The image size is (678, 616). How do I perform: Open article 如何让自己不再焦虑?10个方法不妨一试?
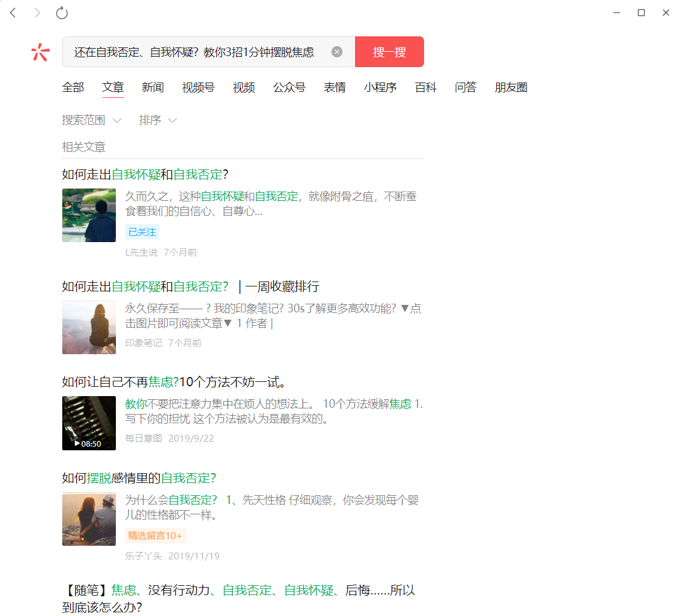tap(174, 382)
